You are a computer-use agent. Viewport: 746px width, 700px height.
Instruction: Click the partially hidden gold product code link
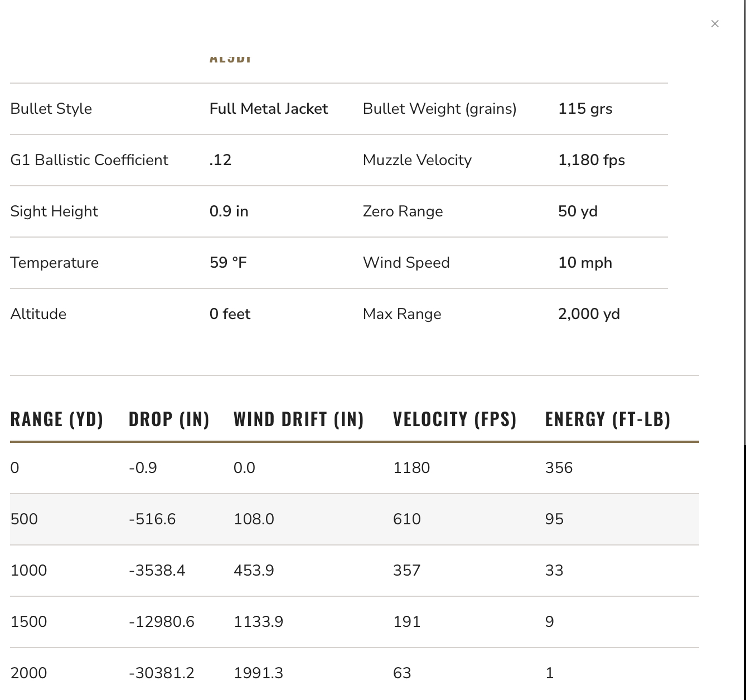[231, 58]
